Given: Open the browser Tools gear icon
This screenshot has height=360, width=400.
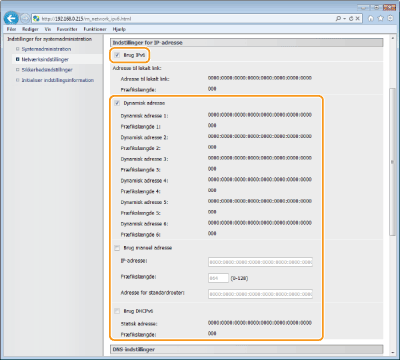Looking at the screenshot, I should [x=390, y=18].
